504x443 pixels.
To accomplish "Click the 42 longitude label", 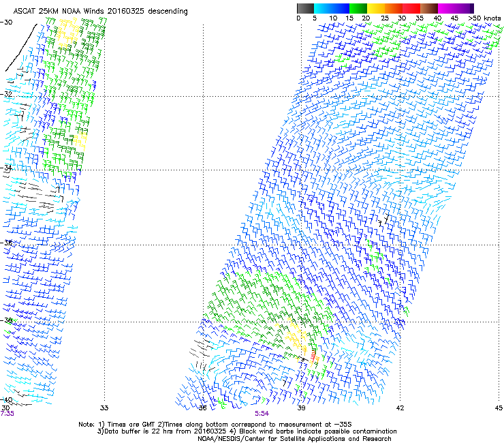I will [400, 408].
